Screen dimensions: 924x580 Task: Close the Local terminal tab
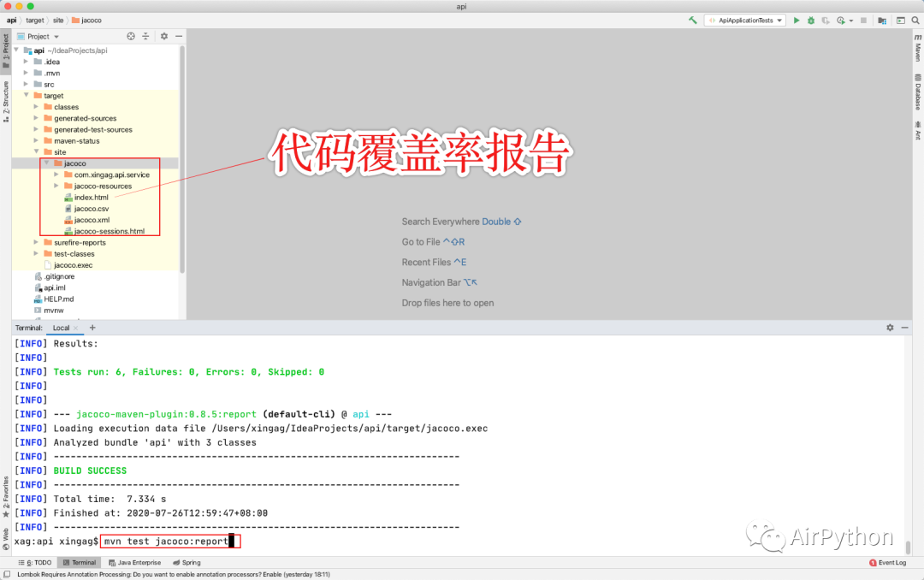click(75, 328)
